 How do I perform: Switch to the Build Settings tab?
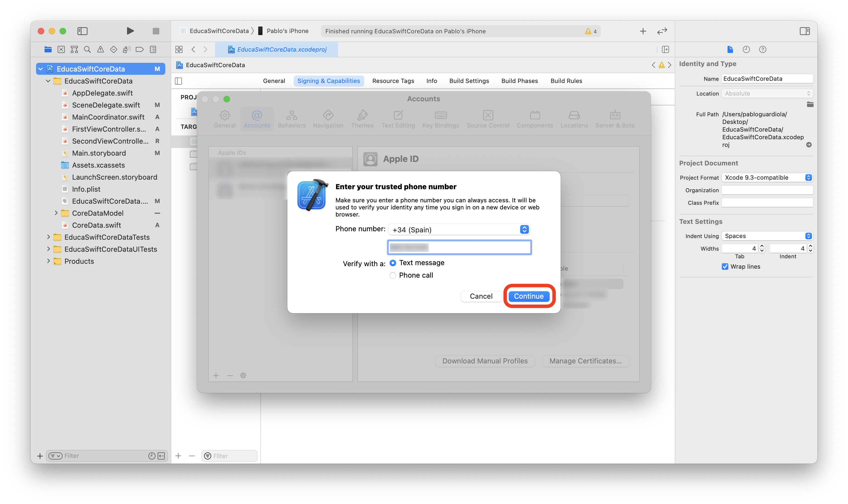[469, 81]
